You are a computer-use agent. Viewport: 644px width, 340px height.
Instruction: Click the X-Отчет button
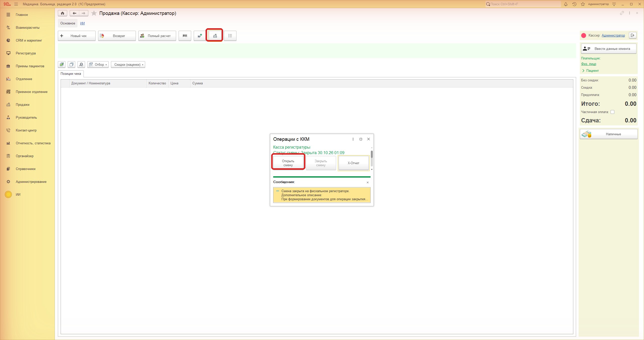point(353,163)
